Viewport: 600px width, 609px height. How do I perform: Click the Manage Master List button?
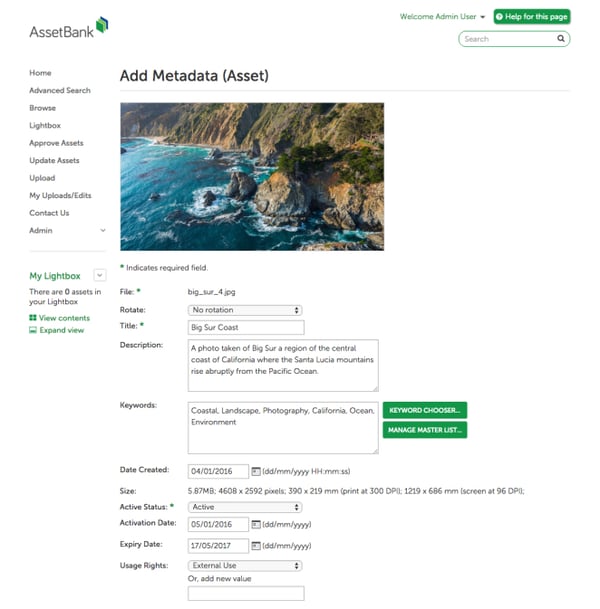point(424,430)
